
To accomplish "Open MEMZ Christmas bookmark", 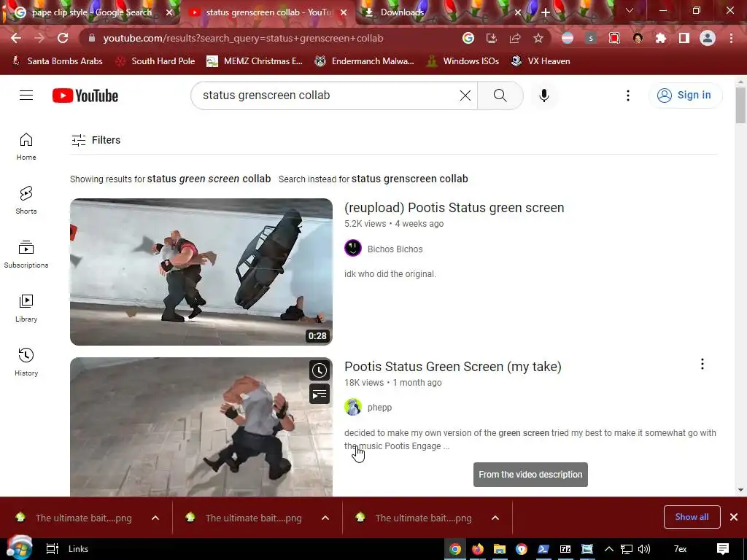I will click(255, 61).
